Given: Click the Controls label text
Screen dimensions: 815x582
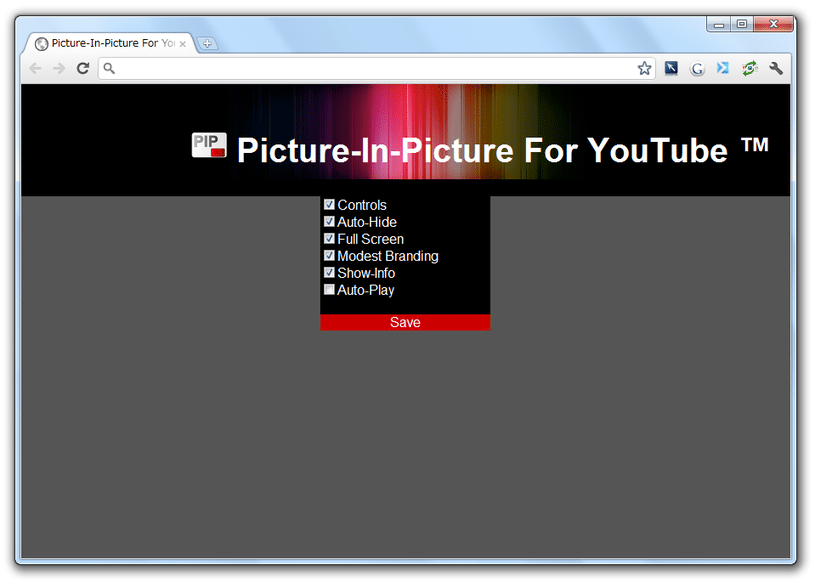Looking at the screenshot, I should point(362,205).
